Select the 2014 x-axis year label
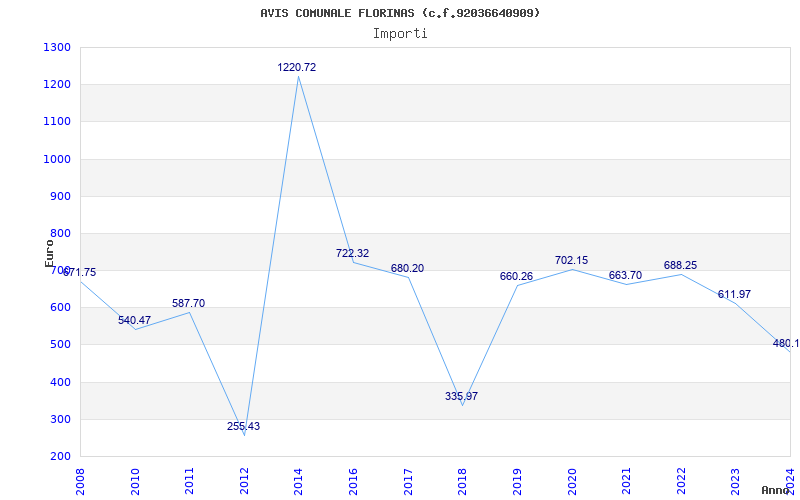 pos(298,481)
